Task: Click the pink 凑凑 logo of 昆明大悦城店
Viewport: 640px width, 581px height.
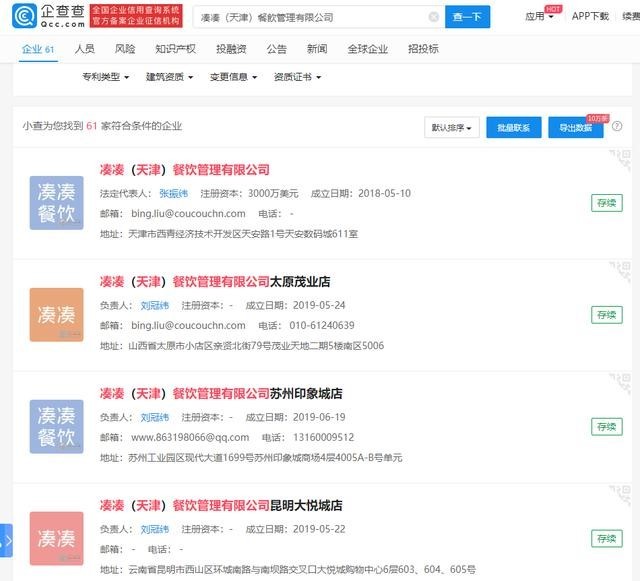Action: click(x=56, y=538)
